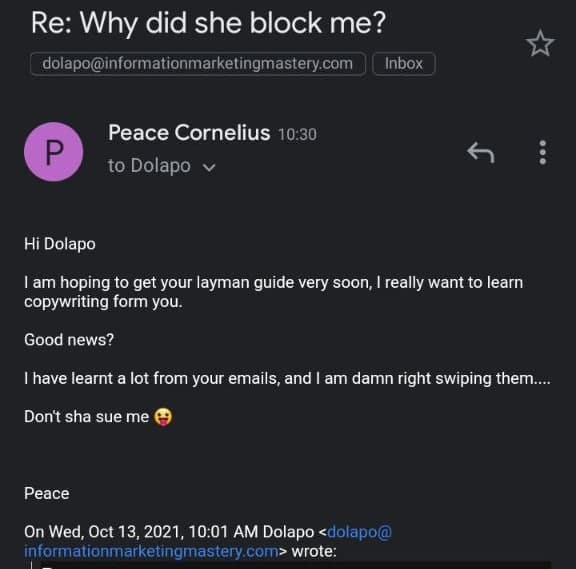Tap the 'Peace' signature line
This screenshot has height=569, width=576.
point(47,493)
